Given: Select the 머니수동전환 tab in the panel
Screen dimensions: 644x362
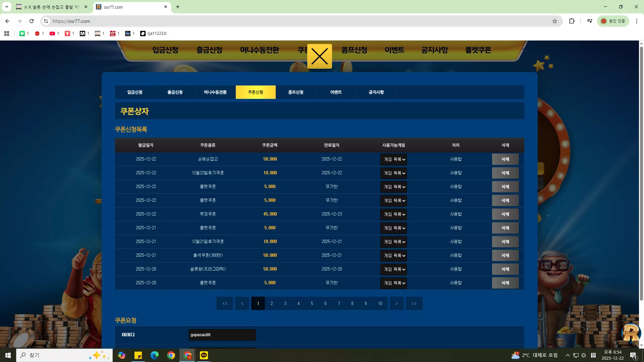Looking at the screenshot, I should pos(215,92).
